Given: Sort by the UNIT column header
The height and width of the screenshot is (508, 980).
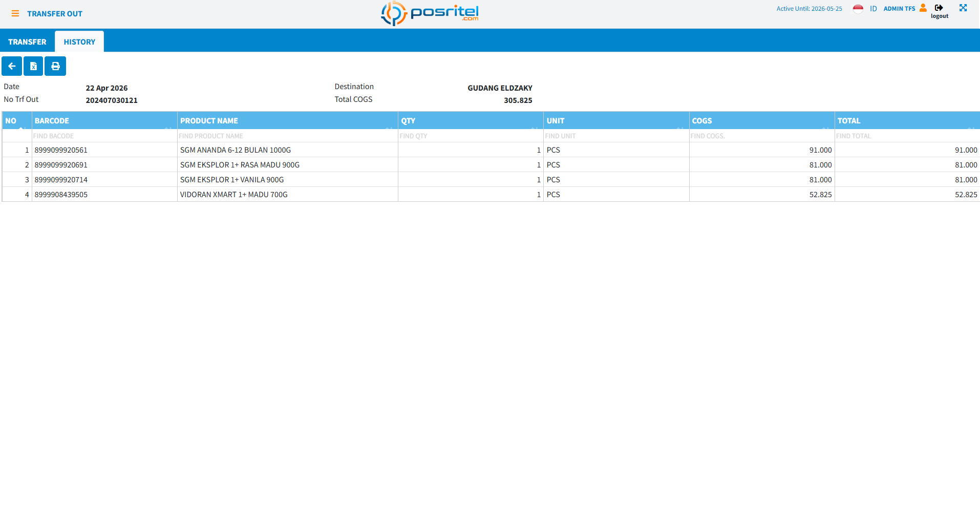Looking at the screenshot, I should [x=616, y=121].
